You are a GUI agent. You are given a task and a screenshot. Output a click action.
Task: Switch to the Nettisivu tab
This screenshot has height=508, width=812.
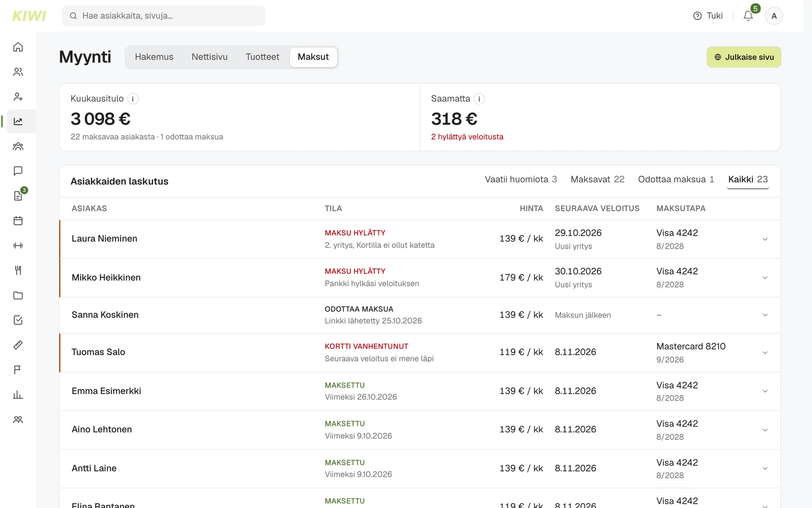(209, 57)
